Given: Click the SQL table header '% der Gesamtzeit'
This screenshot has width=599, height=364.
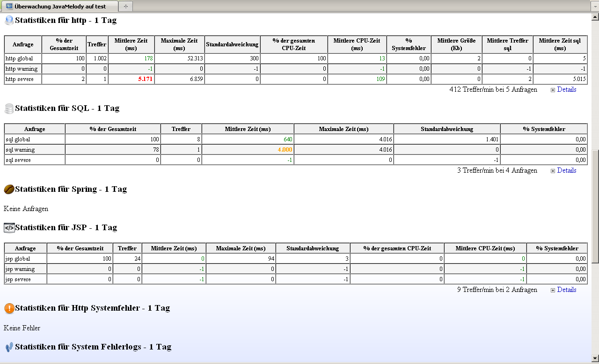Looking at the screenshot, I should coord(112,129).
